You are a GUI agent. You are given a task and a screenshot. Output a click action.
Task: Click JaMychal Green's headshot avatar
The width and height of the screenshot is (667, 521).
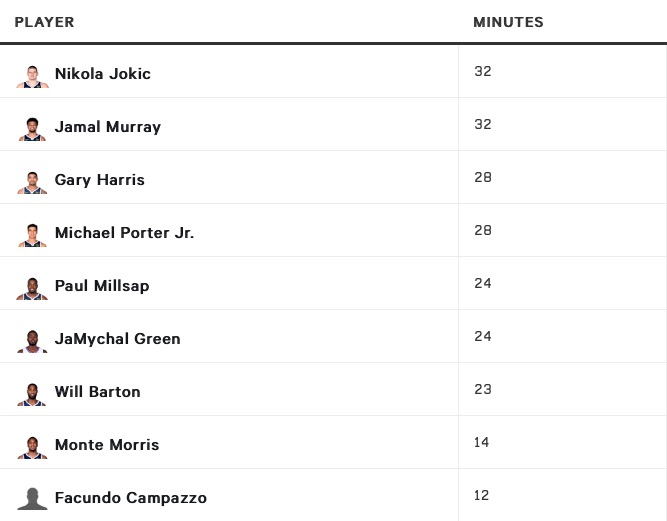32,340
